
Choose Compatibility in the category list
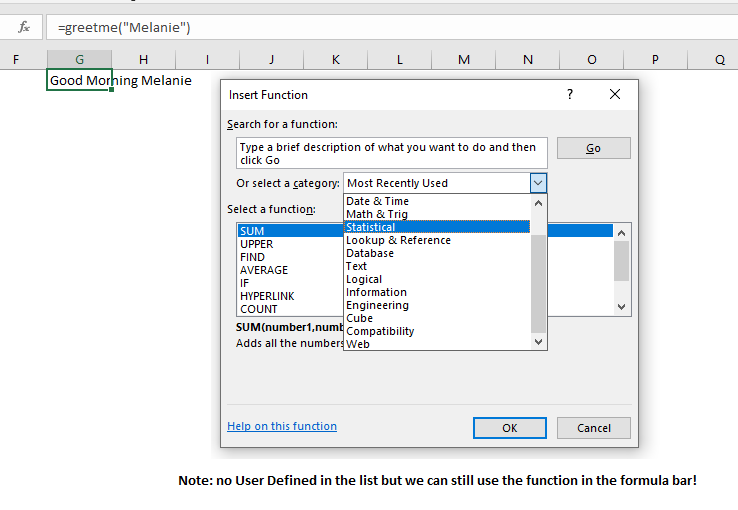click(x=380, y=331)
